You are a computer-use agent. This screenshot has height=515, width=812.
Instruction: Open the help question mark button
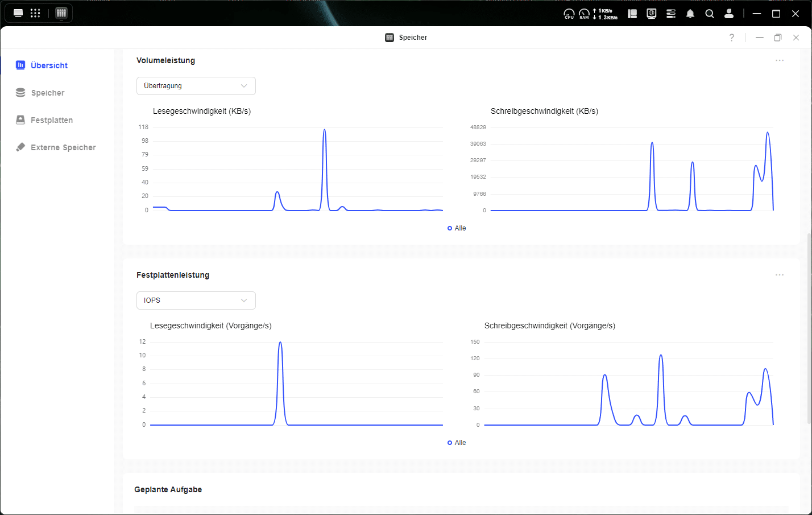pyautogui.click(x=732, y=38)
